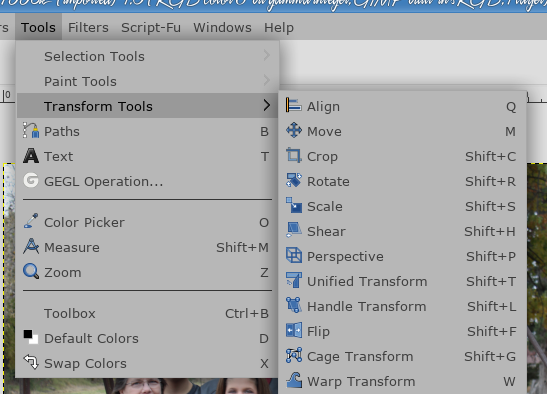Click the Scale tool icon

pos(294,205)
